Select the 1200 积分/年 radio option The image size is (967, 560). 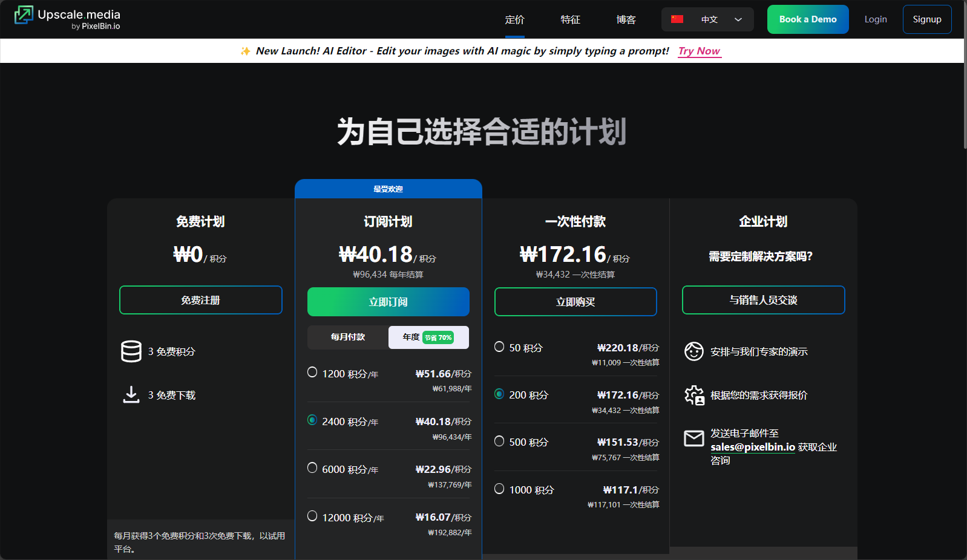pos(312,372)
